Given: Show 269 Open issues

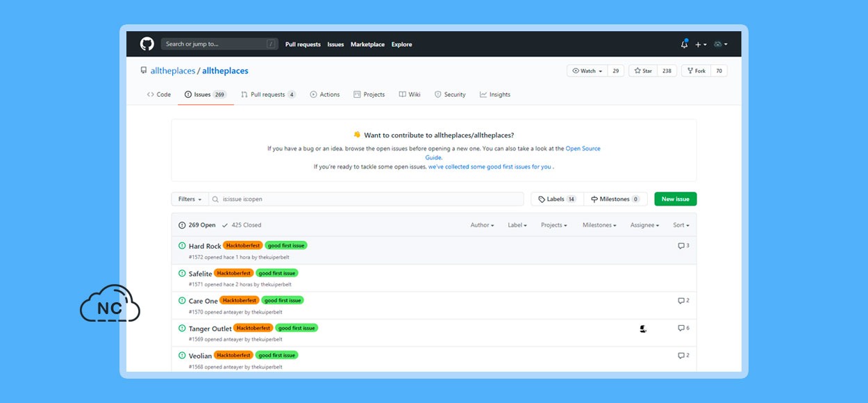Looking at the screenshot, I should pyautogui.click(x=197, y=225).
